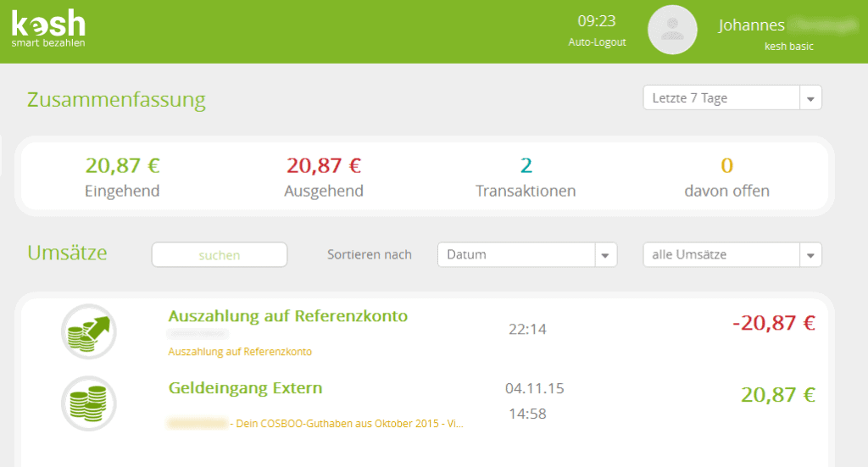Click the -20,87 € transaction amount
Screen dimensions: 868x467
click(773, 323)
